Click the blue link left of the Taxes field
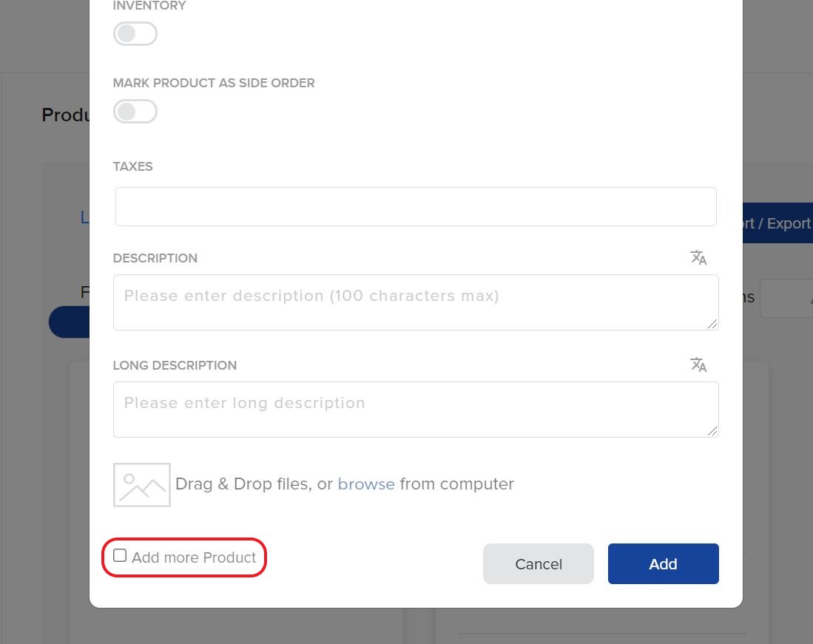 pos(84,217)
